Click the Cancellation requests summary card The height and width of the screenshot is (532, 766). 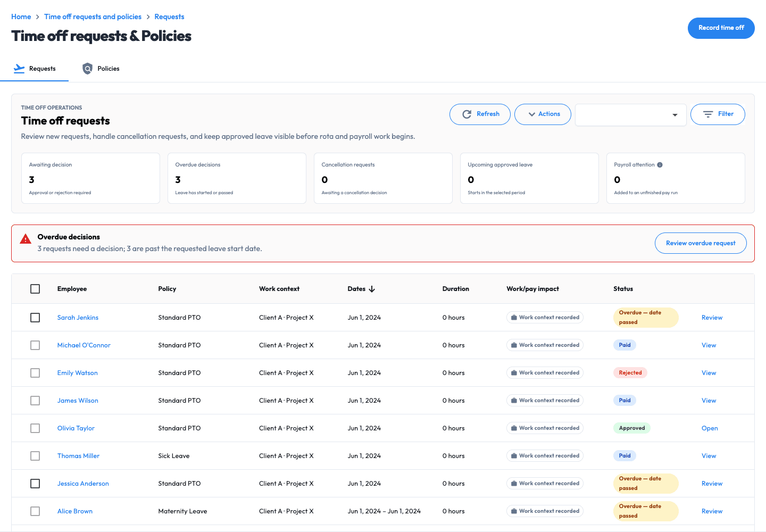click(383, 178)
